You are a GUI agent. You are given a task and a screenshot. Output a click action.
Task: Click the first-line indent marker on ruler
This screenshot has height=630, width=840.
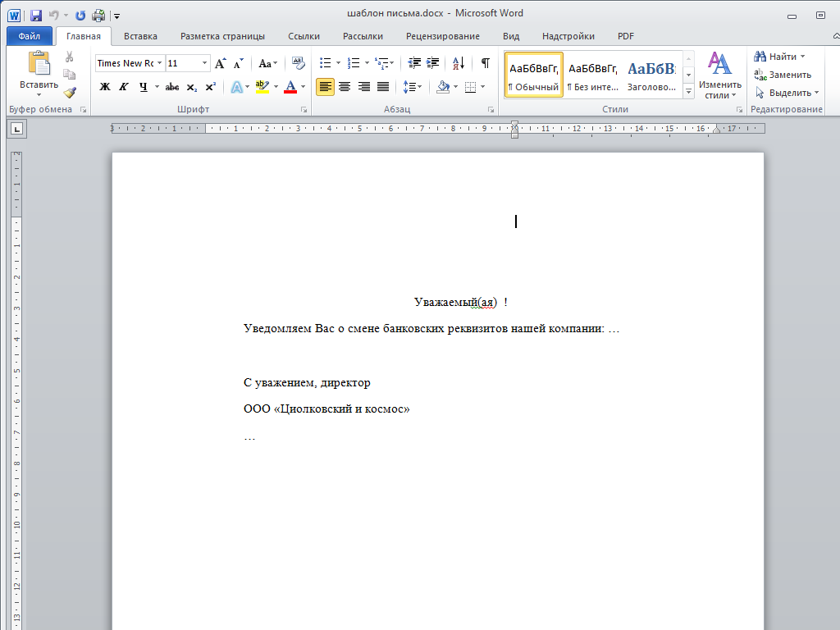[x=515, y=125]
